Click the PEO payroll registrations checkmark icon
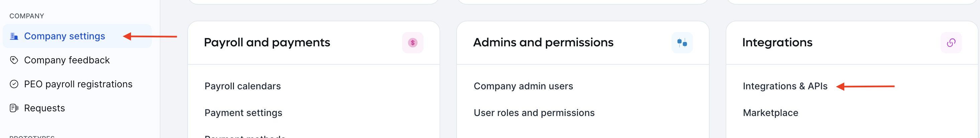 tap(14, 84)
